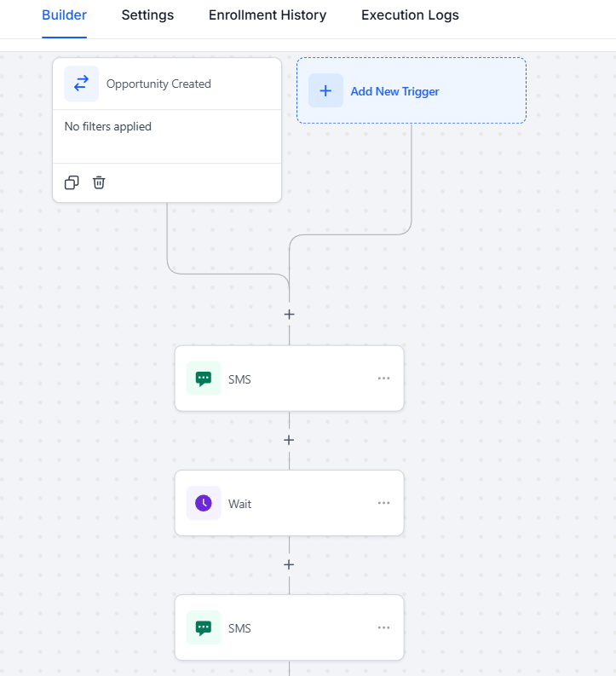Open the Settings tab
616x676 pixels.
pos(147,15)
